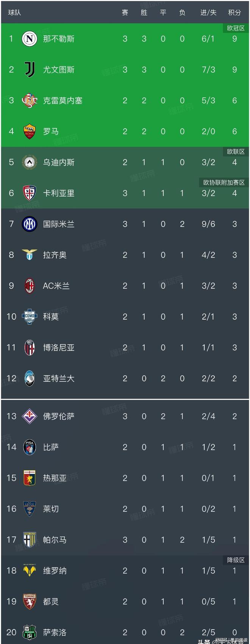Select the Fiorentina purple lily badge

click(x=30, y=416)
